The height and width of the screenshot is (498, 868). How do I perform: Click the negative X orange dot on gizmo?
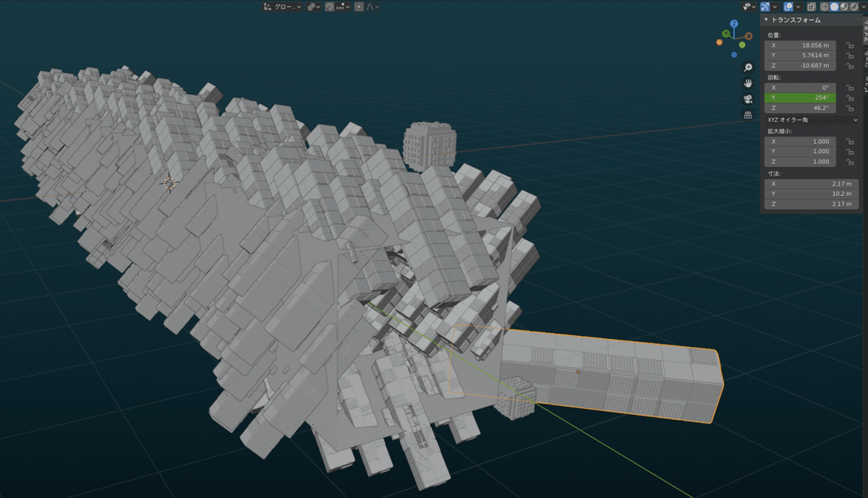(x=719, y=43)
